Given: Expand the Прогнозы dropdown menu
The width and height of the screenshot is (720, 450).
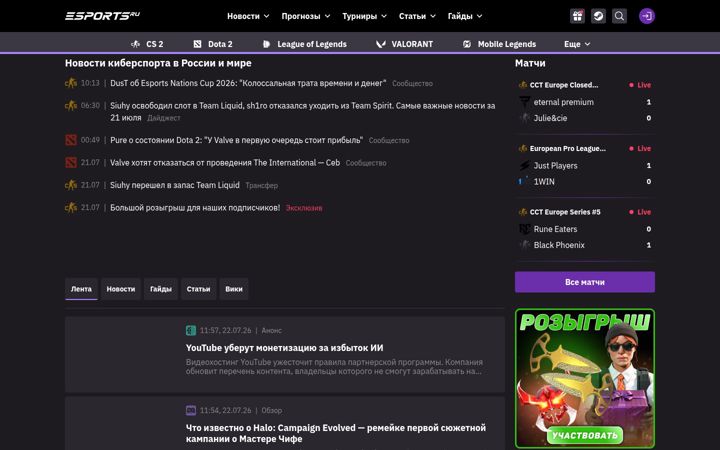Looking at the screenshot, I should coord(306,16).
